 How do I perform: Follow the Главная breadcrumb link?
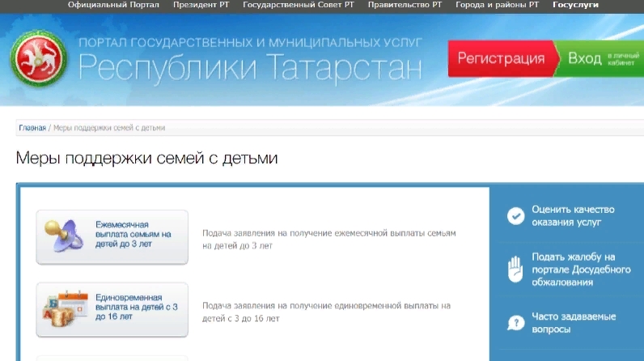pos(32,128)
